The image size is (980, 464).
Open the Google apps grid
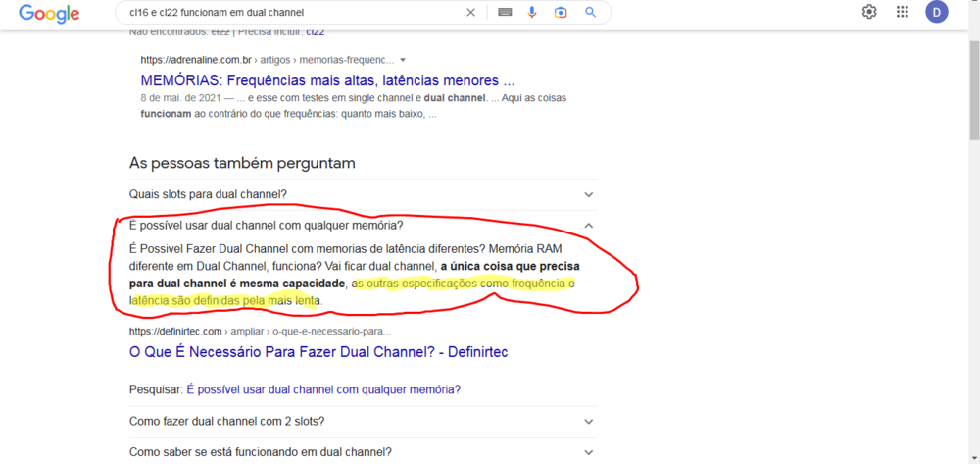click(x=903, y=12)
